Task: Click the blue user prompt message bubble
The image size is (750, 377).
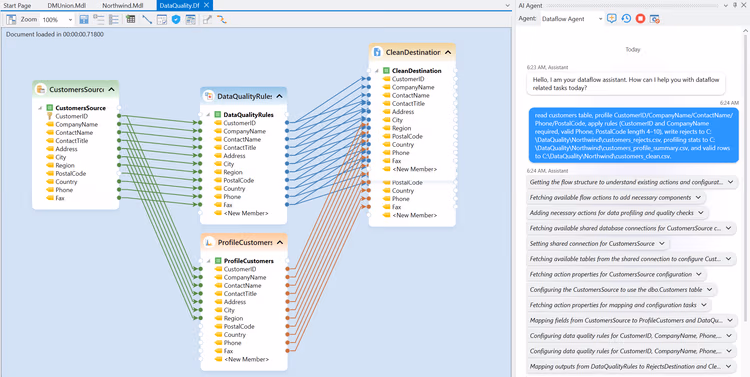Action: (x=633, y=135)
